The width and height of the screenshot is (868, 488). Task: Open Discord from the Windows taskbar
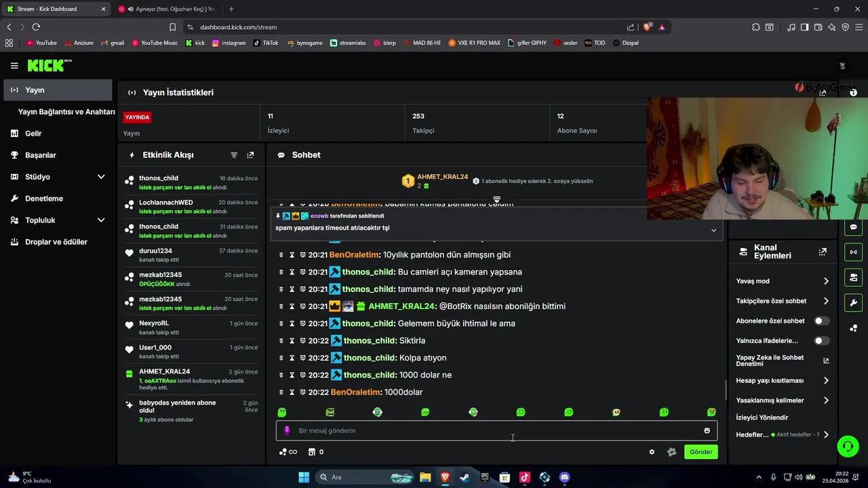[564, 477]
